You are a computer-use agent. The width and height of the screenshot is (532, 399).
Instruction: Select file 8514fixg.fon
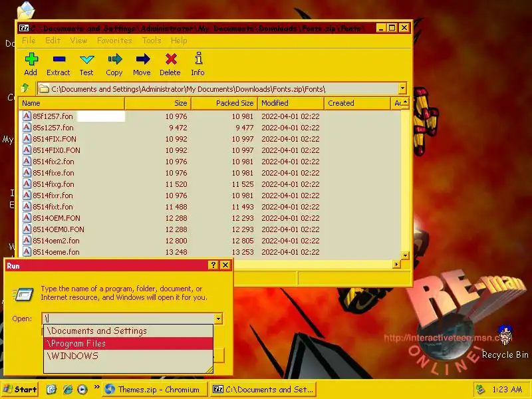click(x=53, y=184)
